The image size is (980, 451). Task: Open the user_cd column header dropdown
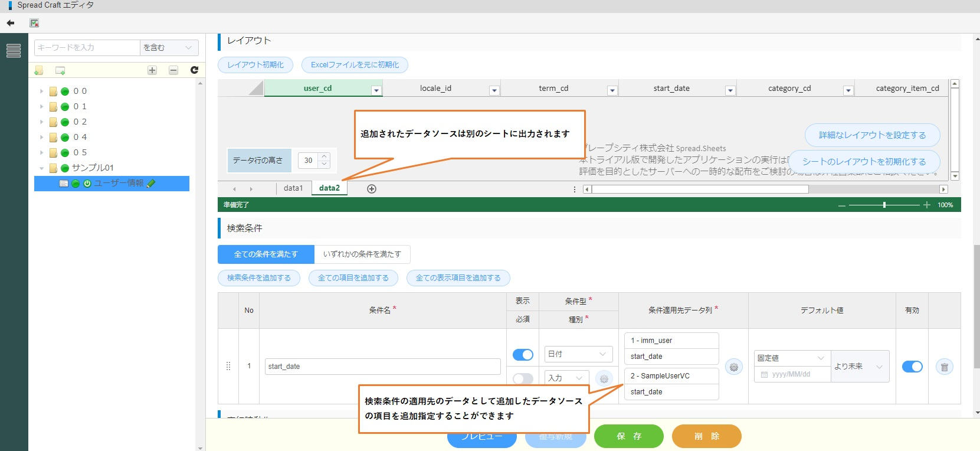[376, 90]
